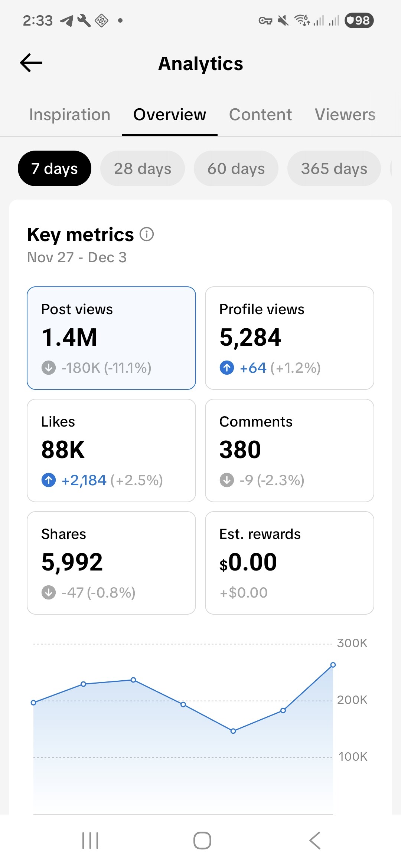The width and height of the screenshot is (401, 868).
Task: Tap the Telegram notification icon in status bar
Action: (x=67, y=21)
